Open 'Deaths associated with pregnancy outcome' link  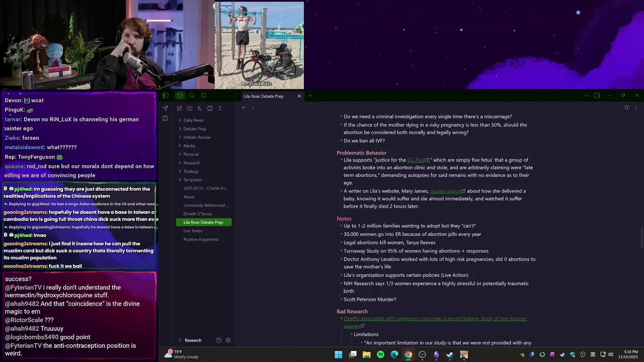pyautogui.click(x=435, y=322)
